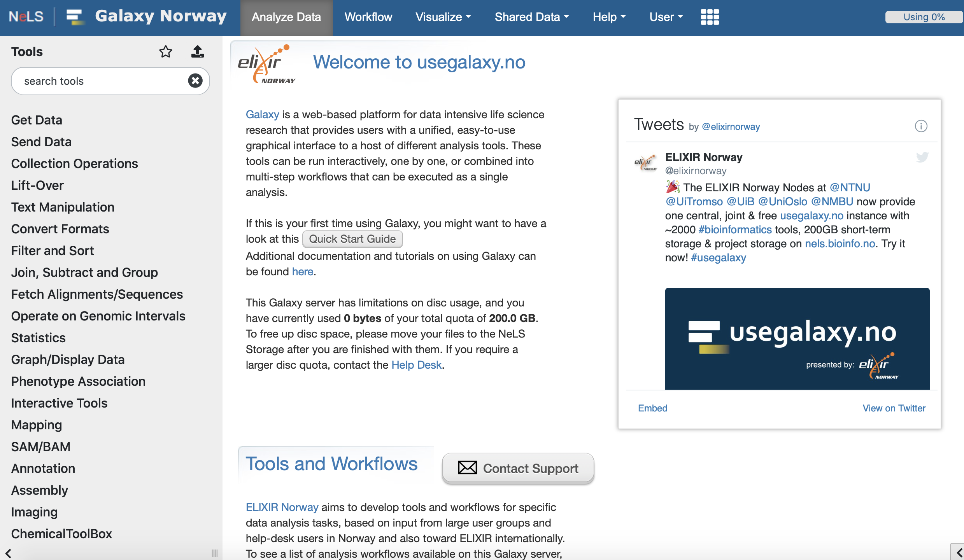This screenshot has height=560, width=964.
Task: Open the upload data icon
Action: click(198, 52)
